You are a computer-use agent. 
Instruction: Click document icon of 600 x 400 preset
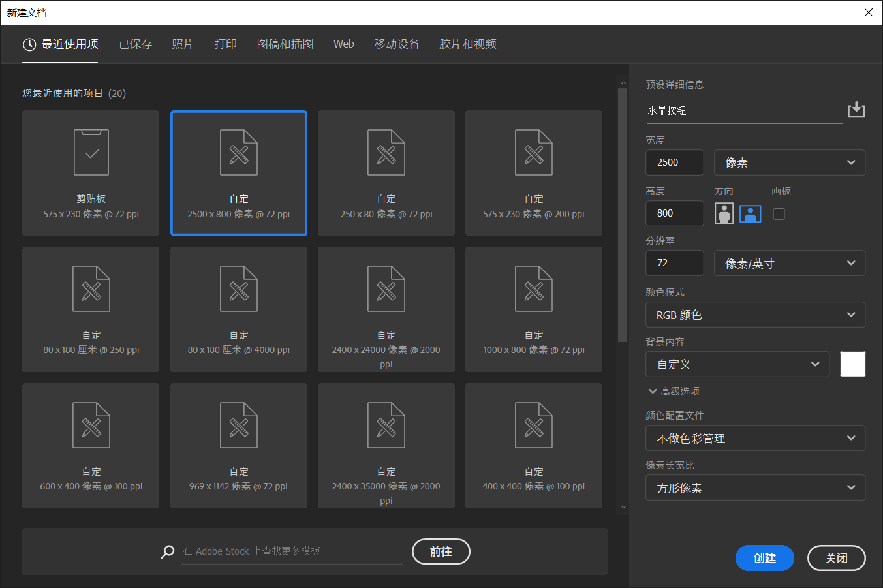tap(91, 425)
